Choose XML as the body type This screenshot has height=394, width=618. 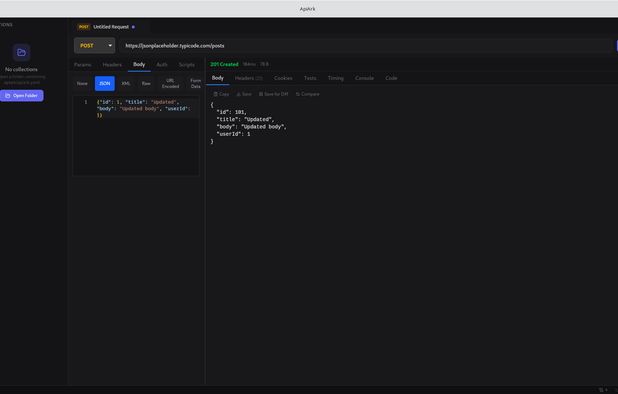pos(126,84)
